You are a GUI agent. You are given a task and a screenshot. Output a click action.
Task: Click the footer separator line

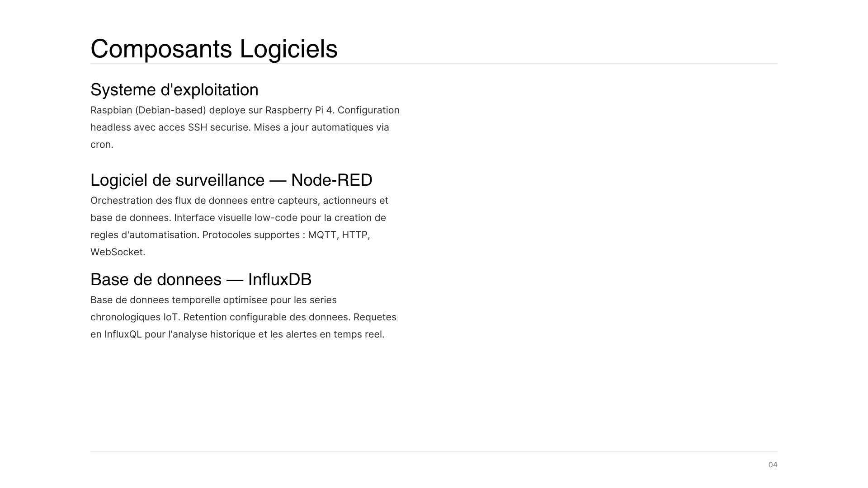434,451
